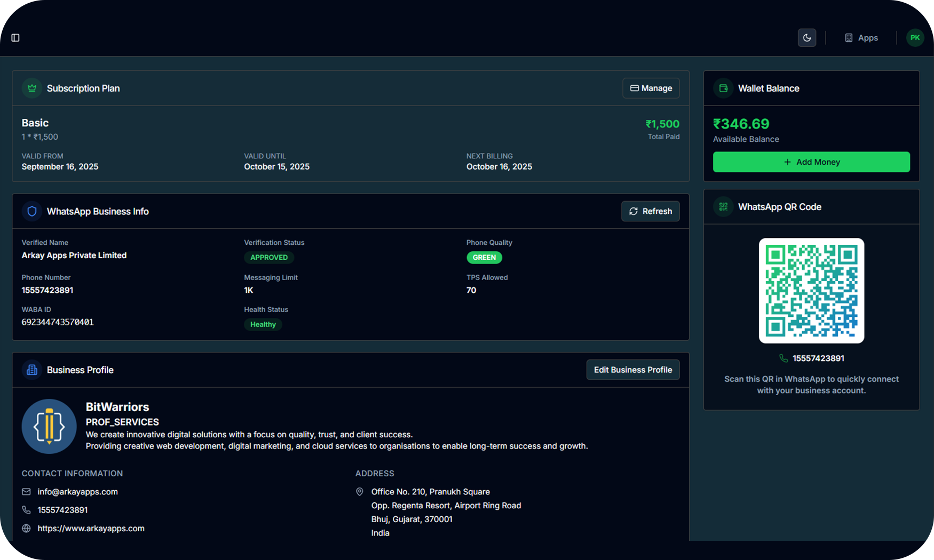
Task: Click the Wallet Balance icon
Action: pyautogui.click(x=723, y=89)
